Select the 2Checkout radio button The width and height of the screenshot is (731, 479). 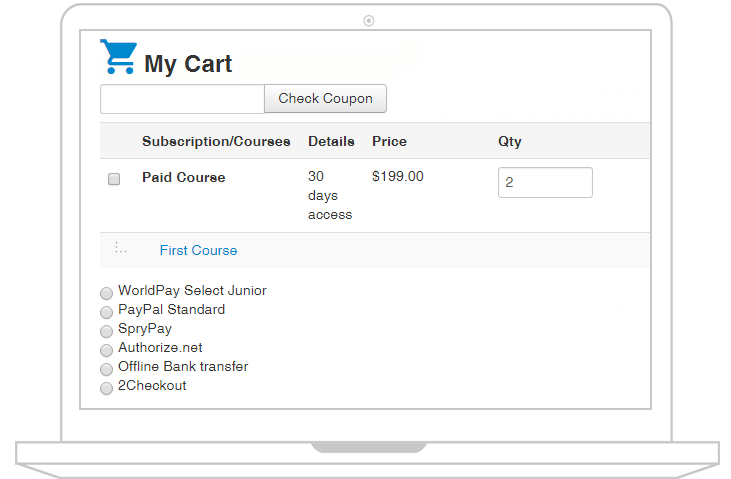click(106, 388)
